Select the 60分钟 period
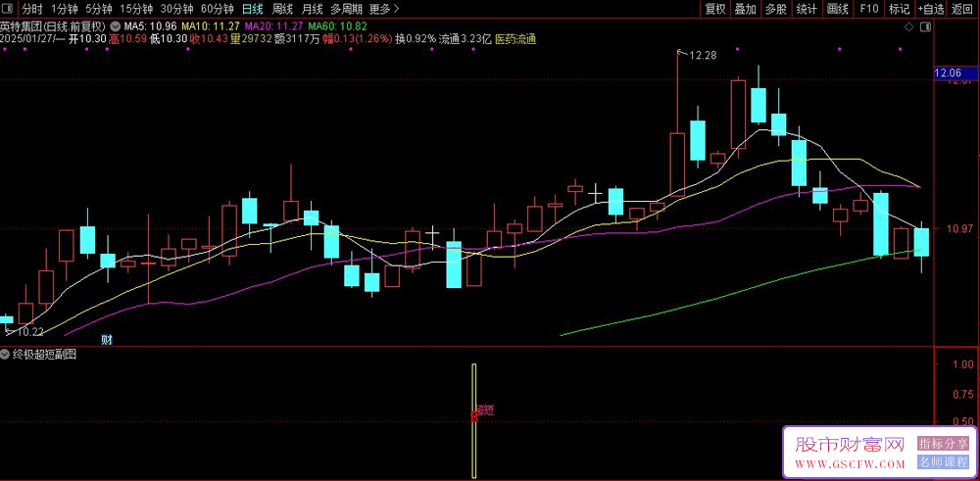Image resolution: width=980 pixels, height=481 pixels. click(x=218, y=9)
